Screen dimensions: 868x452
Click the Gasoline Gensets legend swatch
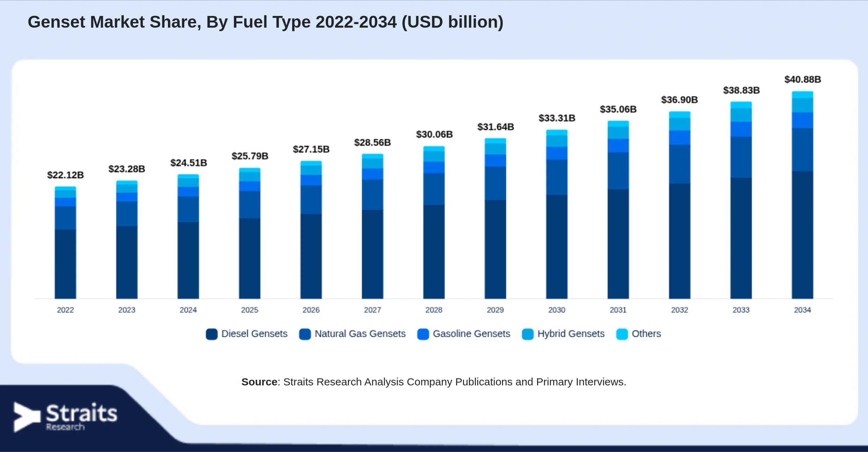[423, 334]
